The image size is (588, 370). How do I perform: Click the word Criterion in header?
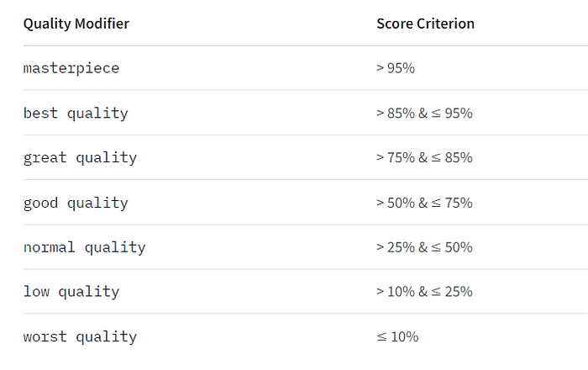[x=445, y=24]
